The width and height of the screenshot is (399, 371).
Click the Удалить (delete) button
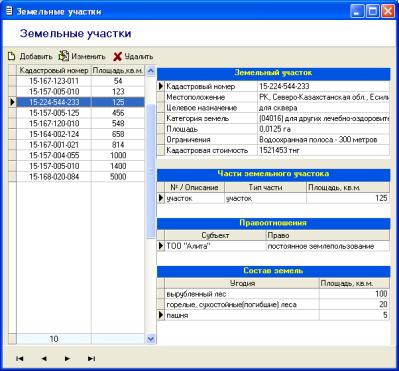tap(133, 56)
